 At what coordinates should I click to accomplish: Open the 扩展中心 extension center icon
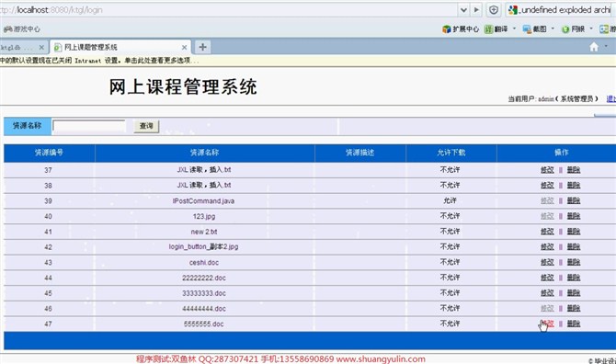point(446,29)
